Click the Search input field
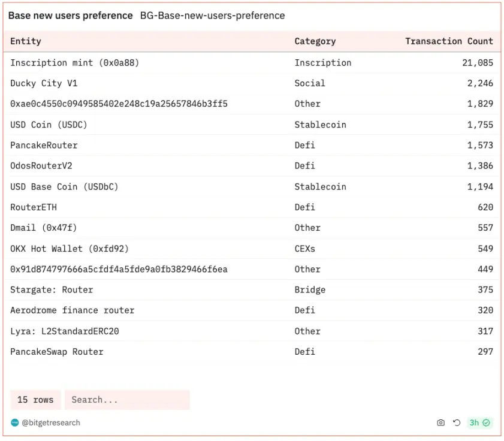 [x=127, y=400]
